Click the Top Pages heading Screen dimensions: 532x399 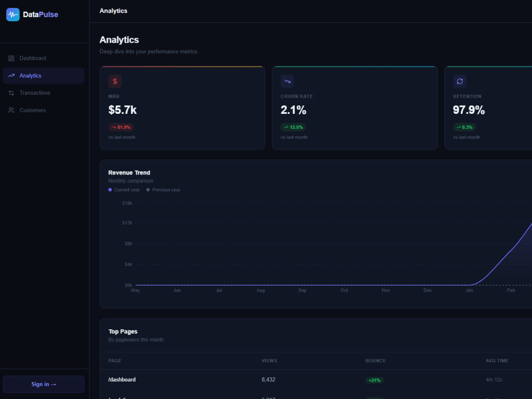coord(123,331)
